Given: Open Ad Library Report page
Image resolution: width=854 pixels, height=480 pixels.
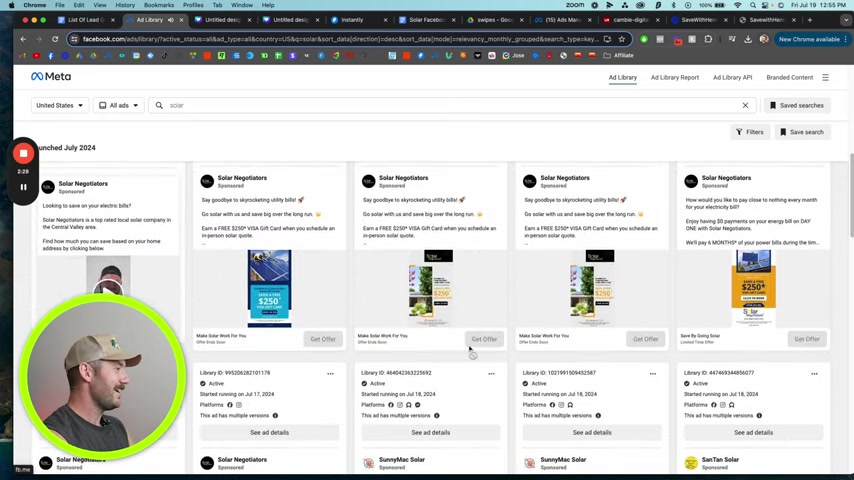Looking at the screenshot, I should coord(674,77).
